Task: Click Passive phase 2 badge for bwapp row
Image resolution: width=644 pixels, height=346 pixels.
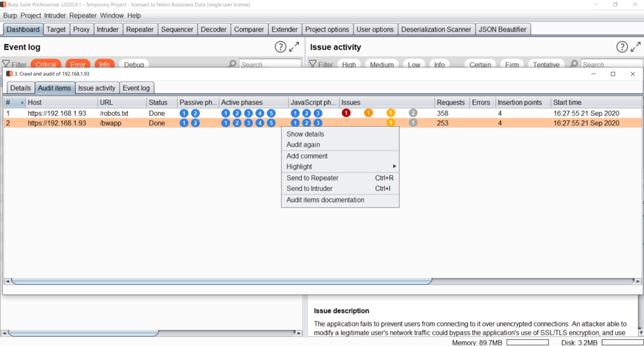Action: [195, 122]
